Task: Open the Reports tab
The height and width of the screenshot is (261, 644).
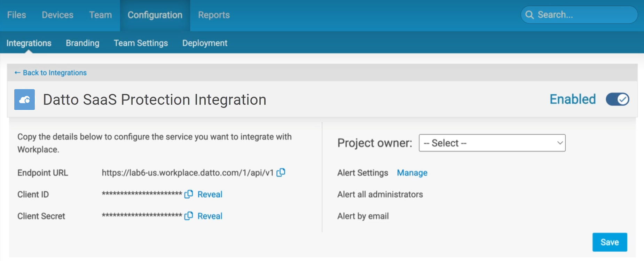Action: click(x=214, y=15)
